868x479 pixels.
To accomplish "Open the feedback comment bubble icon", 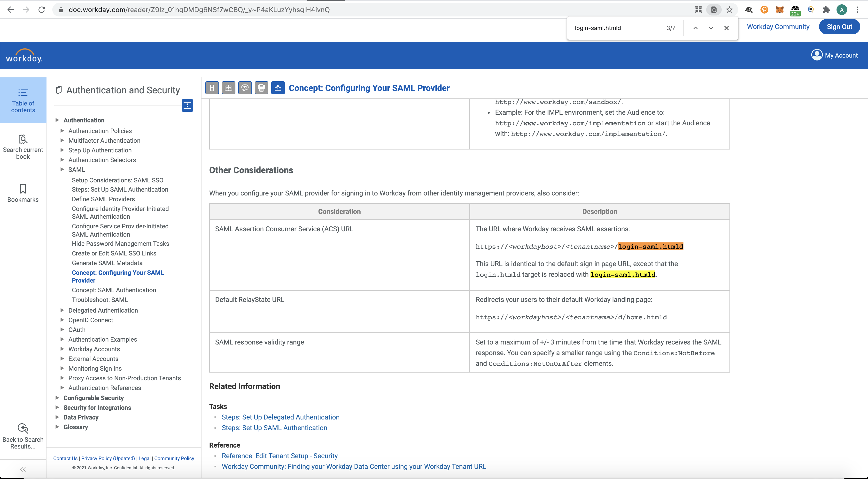I will click(245, 88).
